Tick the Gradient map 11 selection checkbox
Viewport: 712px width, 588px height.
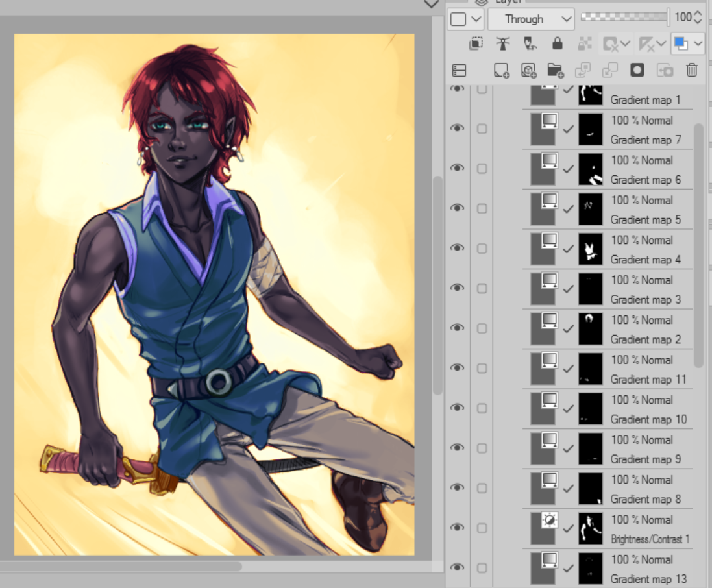482,368
